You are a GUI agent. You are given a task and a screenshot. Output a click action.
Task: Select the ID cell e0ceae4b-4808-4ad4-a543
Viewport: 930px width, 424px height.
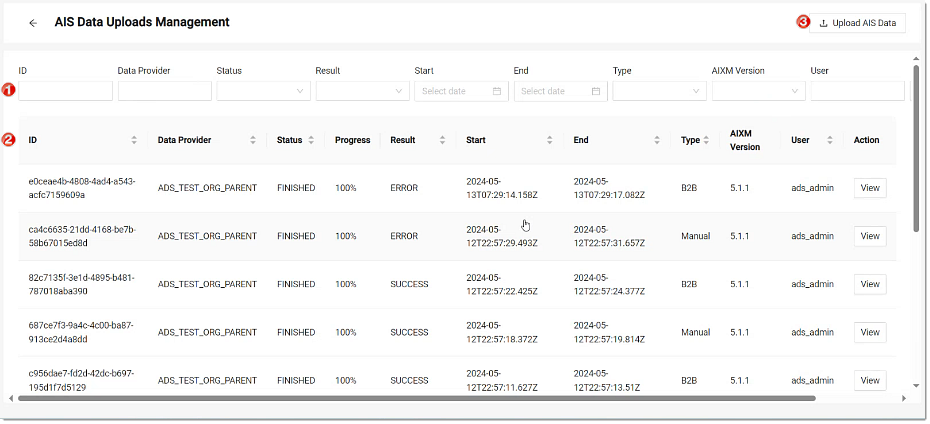pos(82,188)
